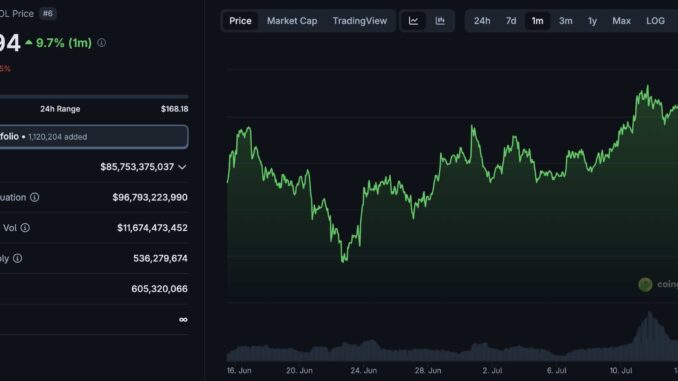Expand the $85,753,375,037 market cap chevron

click(182, 167)
